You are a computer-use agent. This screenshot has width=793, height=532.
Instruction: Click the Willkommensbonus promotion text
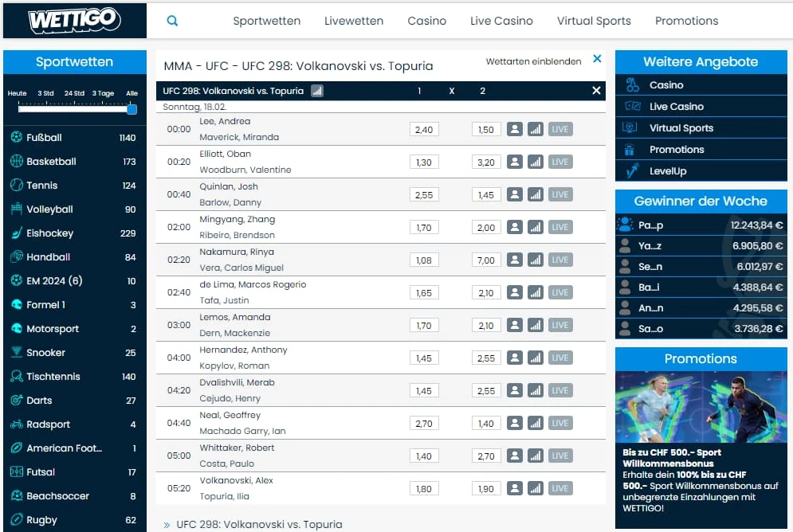[x=700, y=480]
